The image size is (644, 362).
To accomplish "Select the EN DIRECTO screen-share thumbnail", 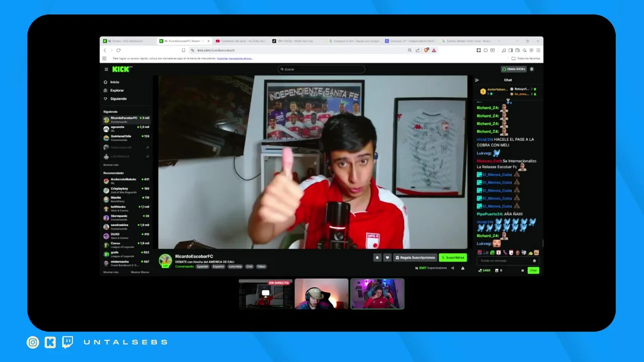I will click(x=266, y=294).
